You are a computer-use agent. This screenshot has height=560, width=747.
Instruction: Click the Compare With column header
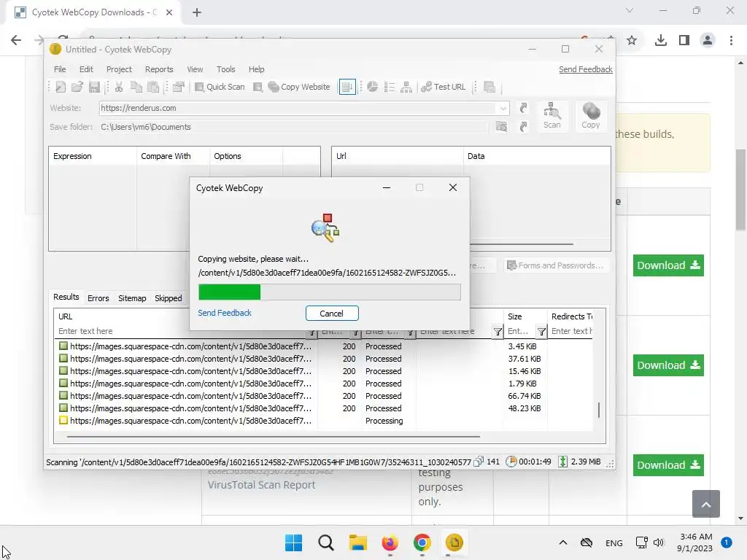(173, 156)
